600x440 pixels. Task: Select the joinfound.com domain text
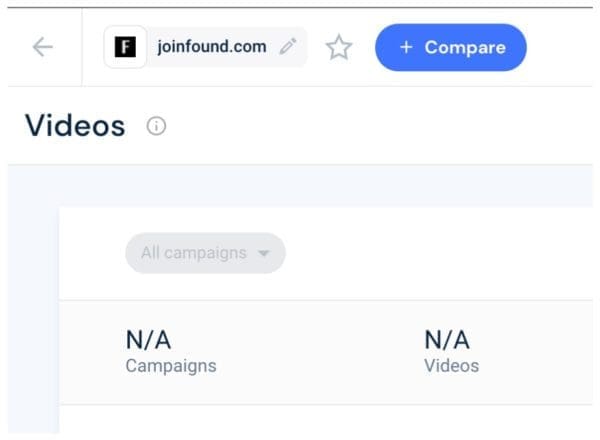pos(211,47)
